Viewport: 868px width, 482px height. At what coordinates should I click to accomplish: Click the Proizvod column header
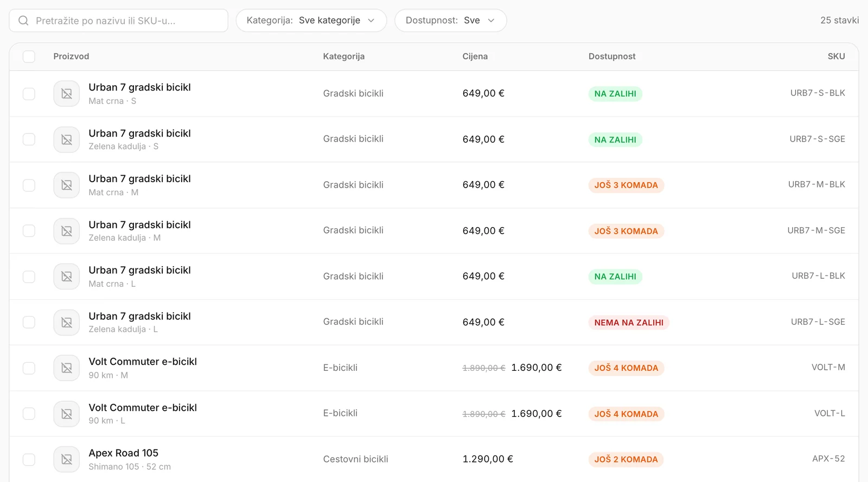[x=71, y=56]
